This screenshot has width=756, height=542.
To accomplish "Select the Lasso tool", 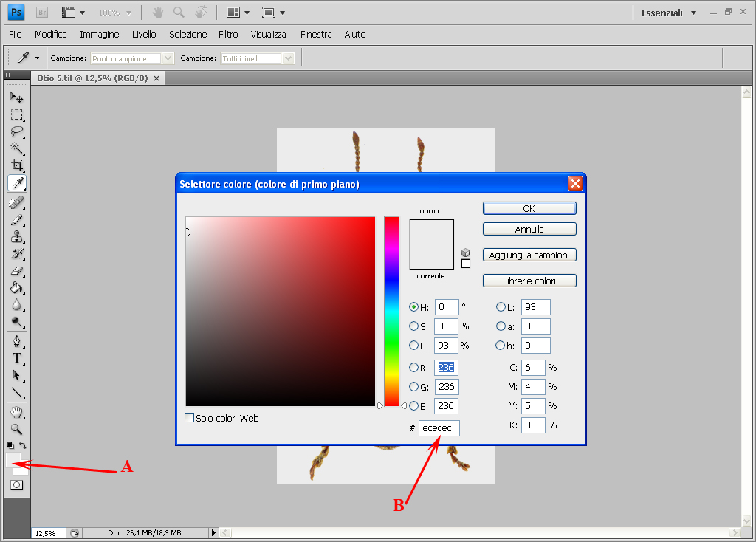I will click(16, 131).
